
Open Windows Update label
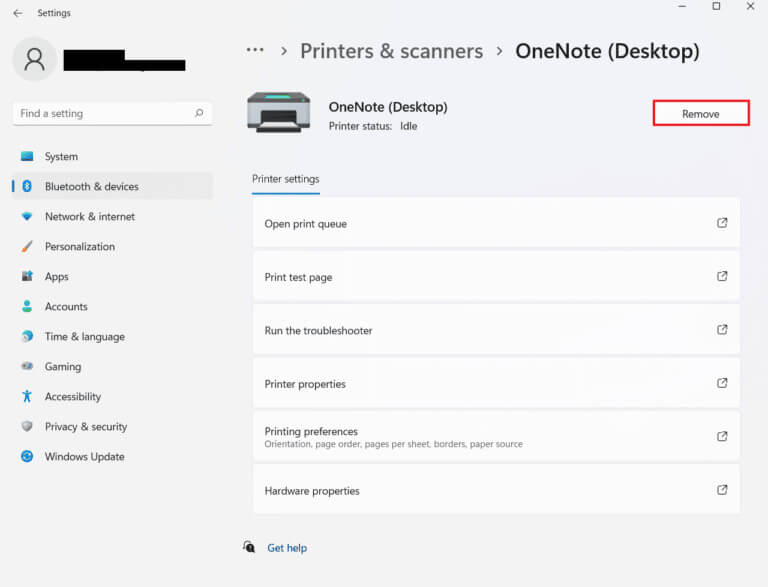85,457
